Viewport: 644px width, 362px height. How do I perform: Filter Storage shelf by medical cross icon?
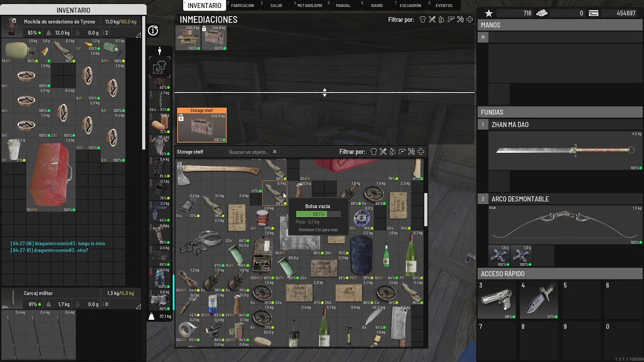tap(421, 152)
